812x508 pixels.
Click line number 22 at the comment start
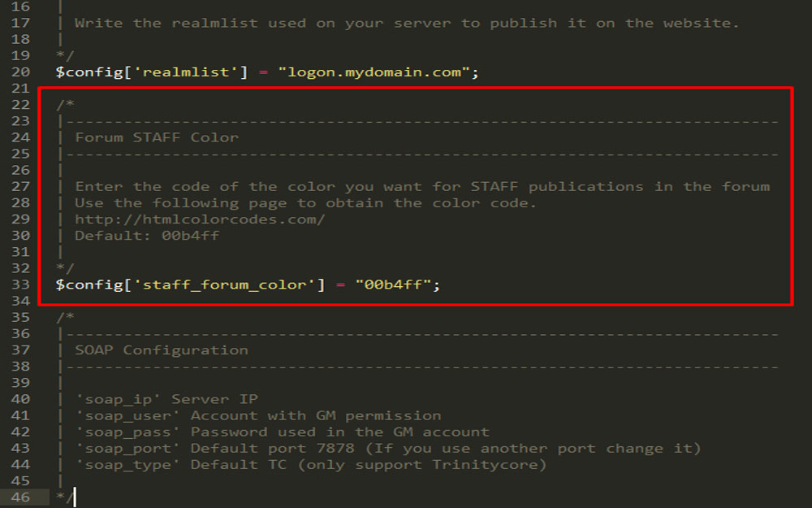point(20,105)
